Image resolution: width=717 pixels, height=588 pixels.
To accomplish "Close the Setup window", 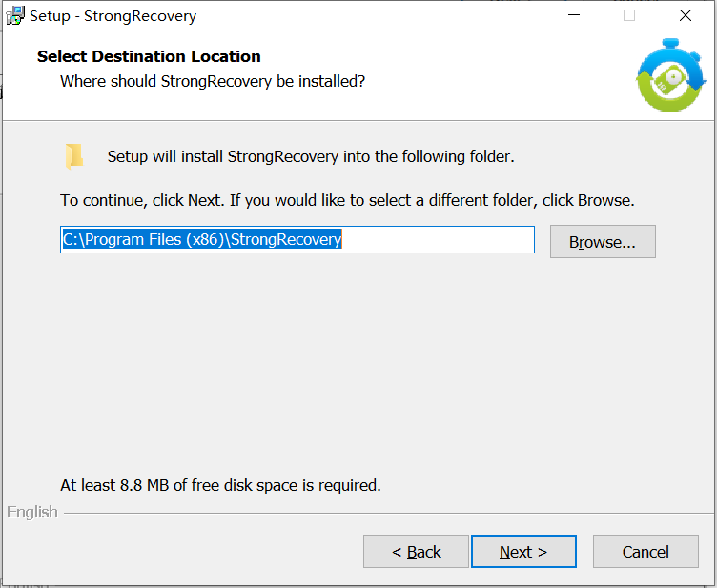I will click(685, 15).
